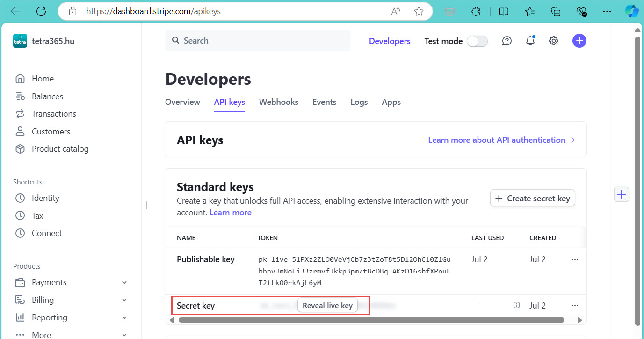
Task: Switch to the Webhooks tab
Action: [x=279, y=102]
